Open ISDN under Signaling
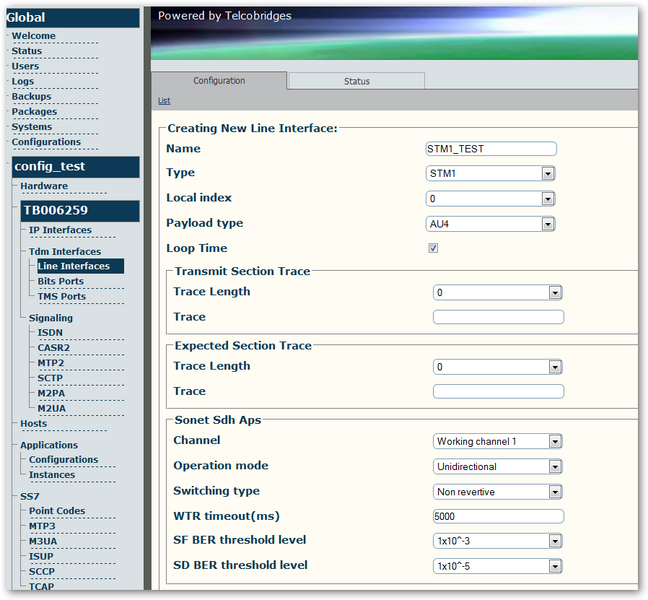648x600 pixels. coord(50,333)
